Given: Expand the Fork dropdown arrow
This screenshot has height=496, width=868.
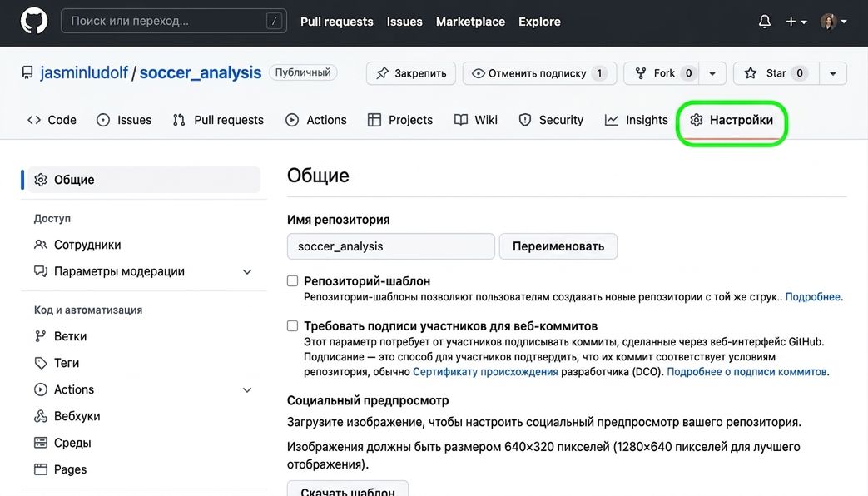Looking at the screenshot, I should click(712, 73).
